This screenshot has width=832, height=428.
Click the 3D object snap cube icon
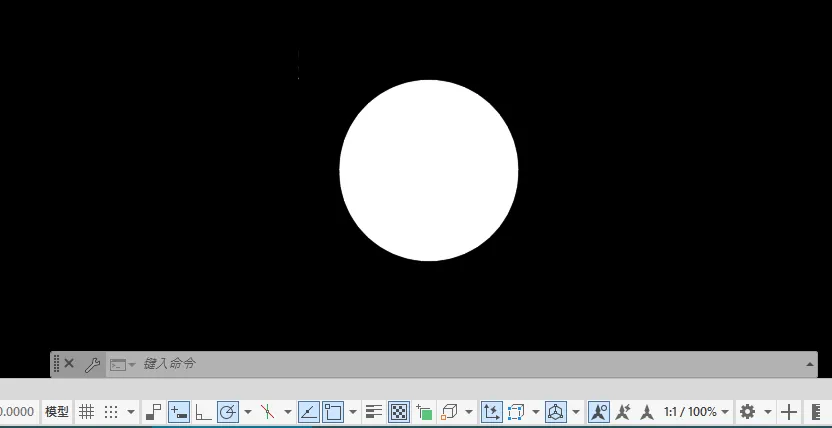point(449,412)
